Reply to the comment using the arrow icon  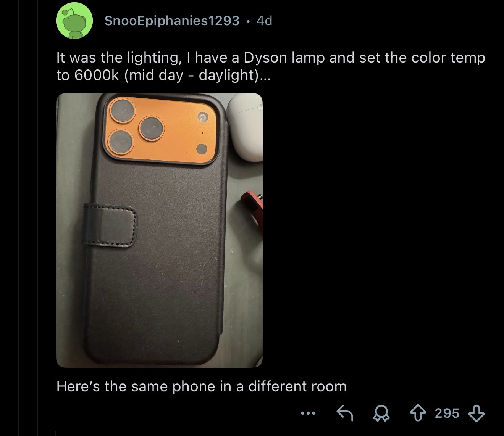pyautogui.click(x=344, y=413)
